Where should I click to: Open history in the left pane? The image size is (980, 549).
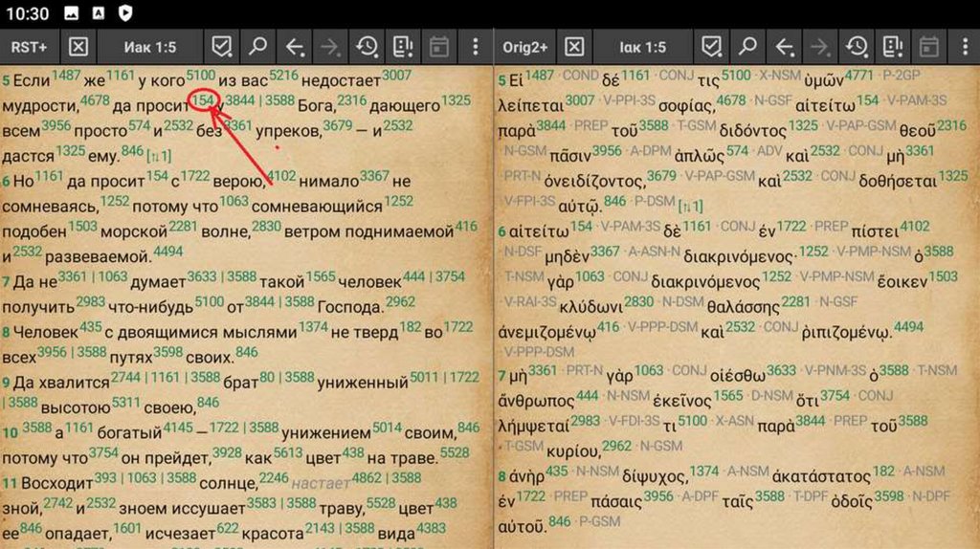(367, 47)
